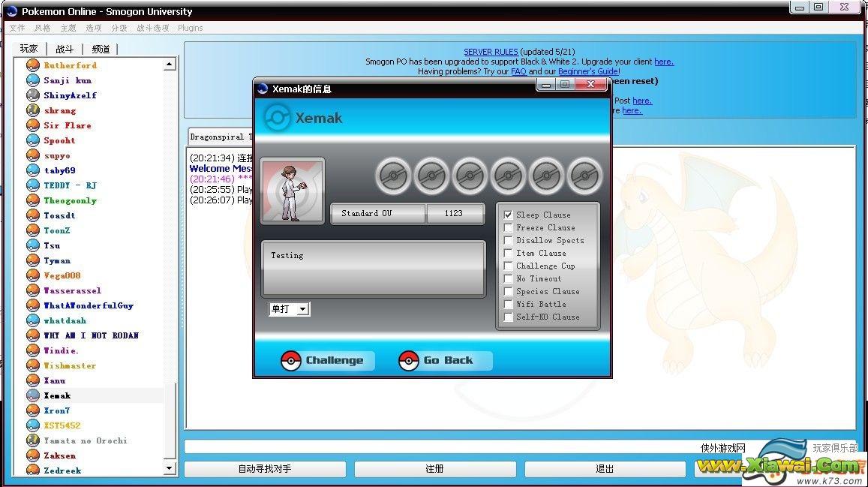Open the 风格 menu
868x487 pixels.
tap(43, 28)
